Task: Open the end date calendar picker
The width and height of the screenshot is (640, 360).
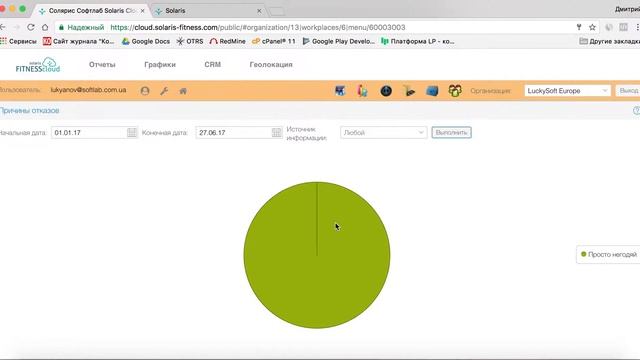Action: 276,133
